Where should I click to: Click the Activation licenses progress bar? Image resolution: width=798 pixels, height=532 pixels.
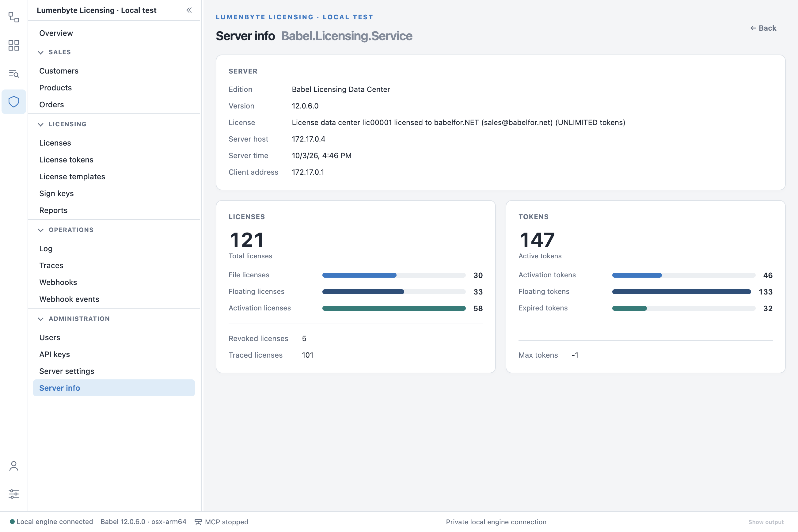point(394,308)
